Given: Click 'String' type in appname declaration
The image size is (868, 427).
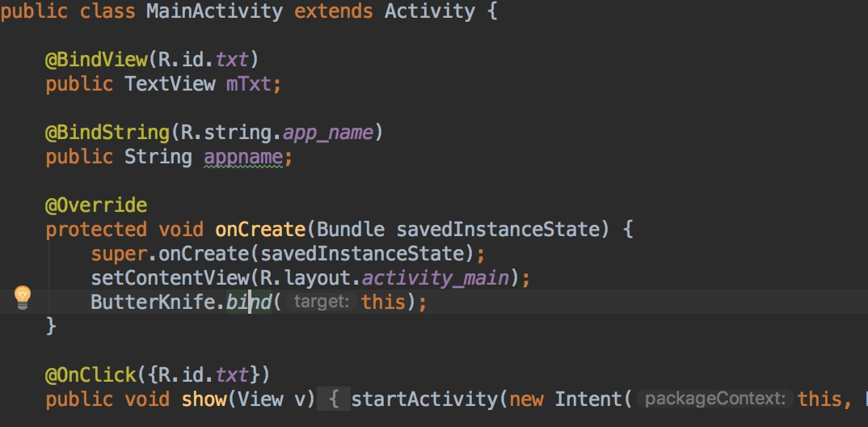Looking at the screenshot, I should coord(158,157).
